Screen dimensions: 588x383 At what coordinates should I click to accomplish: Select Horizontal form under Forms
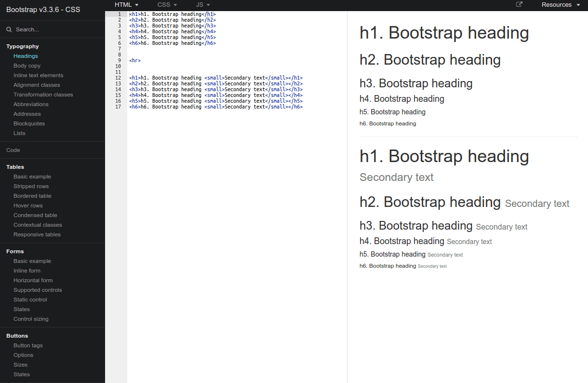[33, 280]
